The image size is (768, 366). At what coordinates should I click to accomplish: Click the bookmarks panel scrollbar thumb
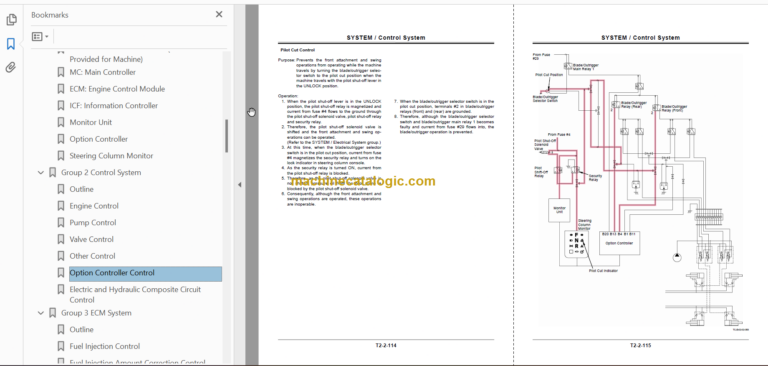(x=226, y=136)
